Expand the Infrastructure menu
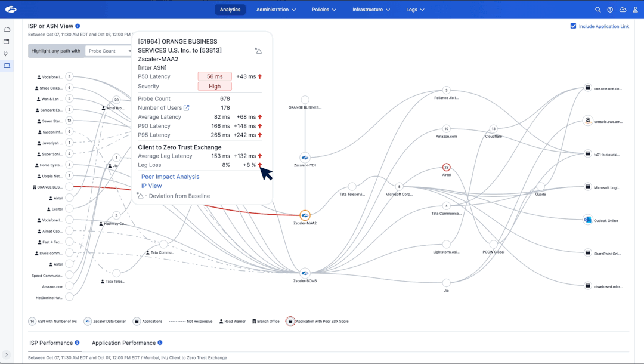Screen dimensions: 644x364 pyautogui.click(x=371, y=10)
